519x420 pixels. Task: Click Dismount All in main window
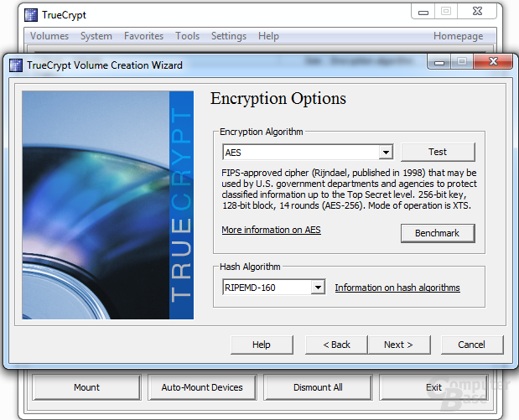(x=318, y=387)
